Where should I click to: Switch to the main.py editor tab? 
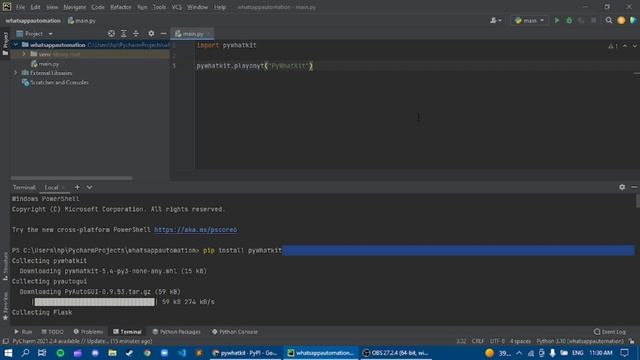[192, 34]
